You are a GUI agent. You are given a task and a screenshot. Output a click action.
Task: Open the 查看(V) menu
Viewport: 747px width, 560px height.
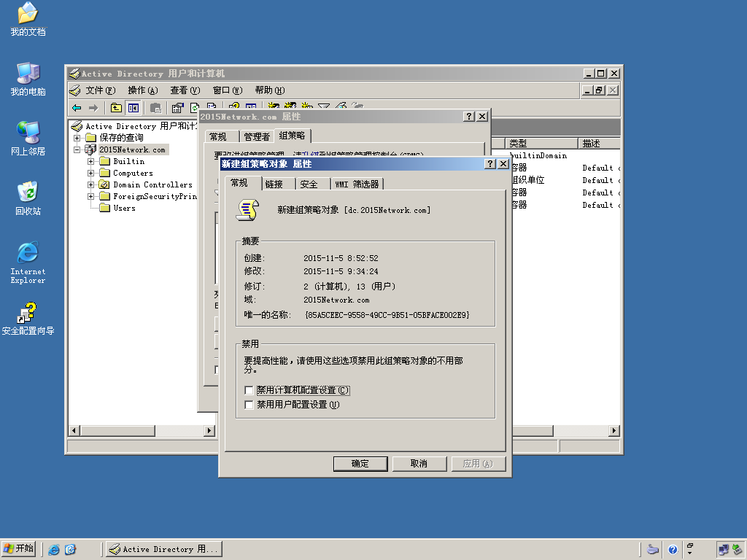(x=185, y=90)
